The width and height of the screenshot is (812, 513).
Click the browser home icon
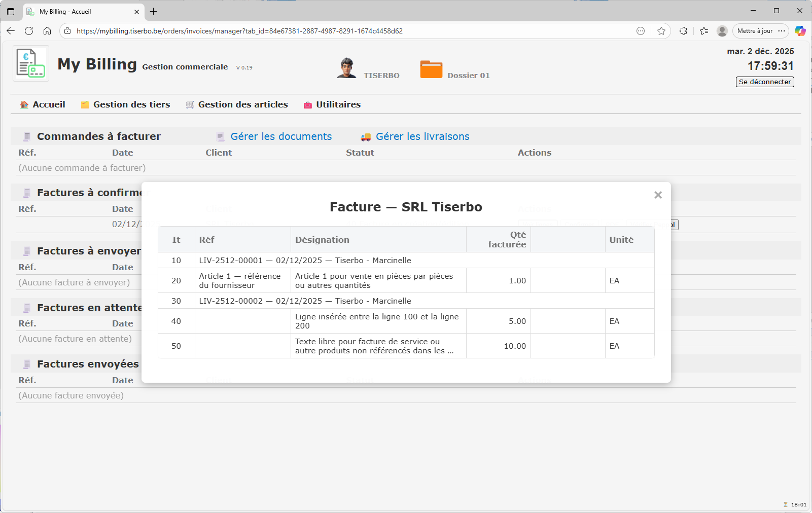pos(47,31)
